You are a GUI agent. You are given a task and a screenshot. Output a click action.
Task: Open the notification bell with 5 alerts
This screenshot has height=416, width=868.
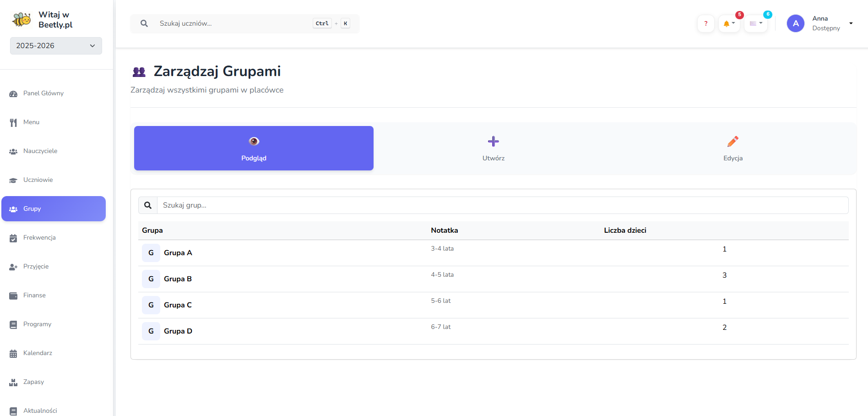727,23
